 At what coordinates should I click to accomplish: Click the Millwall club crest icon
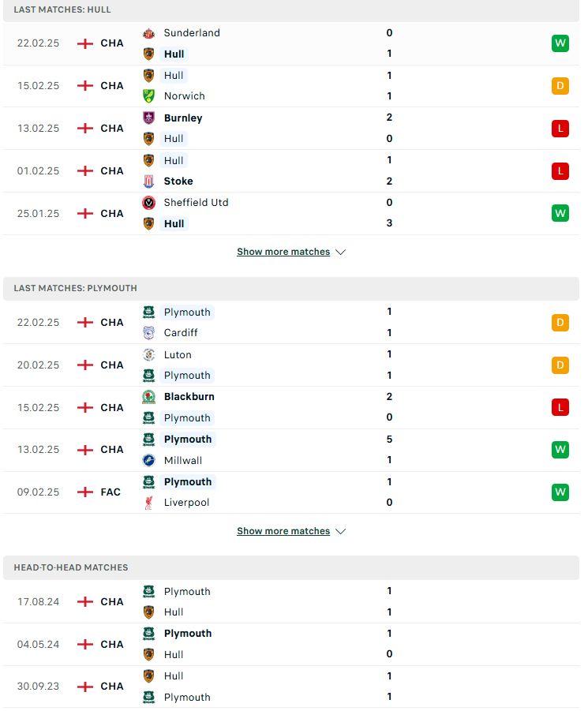coord(148,461)
